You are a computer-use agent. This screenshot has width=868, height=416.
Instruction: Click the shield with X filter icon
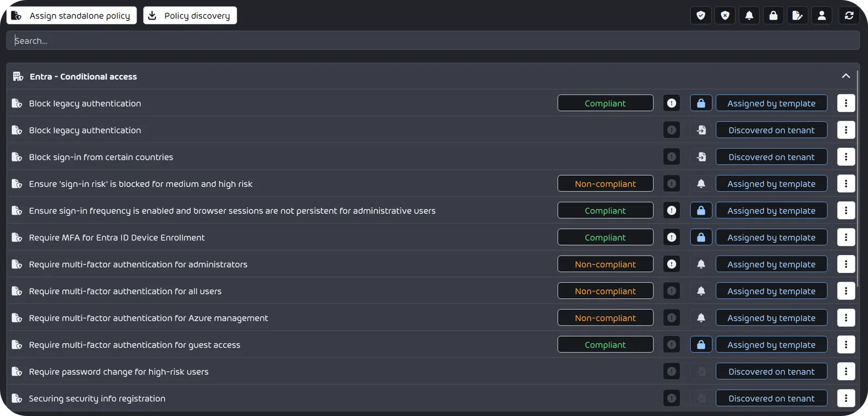click(x=725, y=16)
